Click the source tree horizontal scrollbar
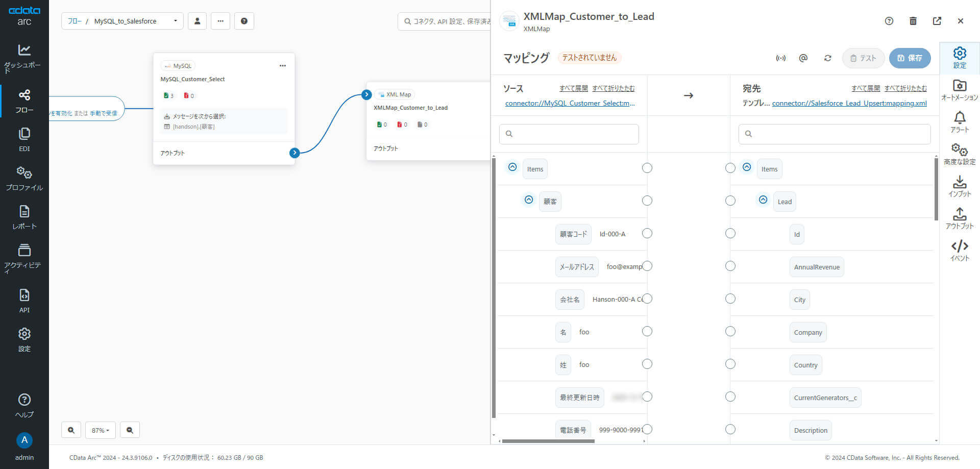980x469 pixels. [x=548, y=441]
